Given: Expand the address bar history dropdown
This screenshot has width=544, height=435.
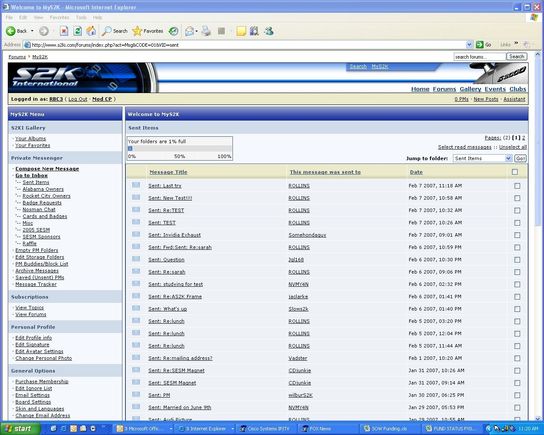Looking at the screenshot, I should tap(469, 44).
